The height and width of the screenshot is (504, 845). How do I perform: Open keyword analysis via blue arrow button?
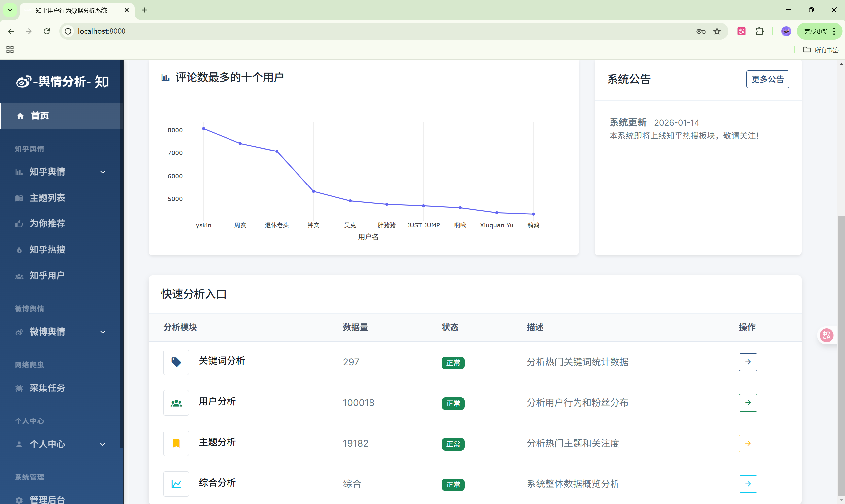click(x=748, y=362)
